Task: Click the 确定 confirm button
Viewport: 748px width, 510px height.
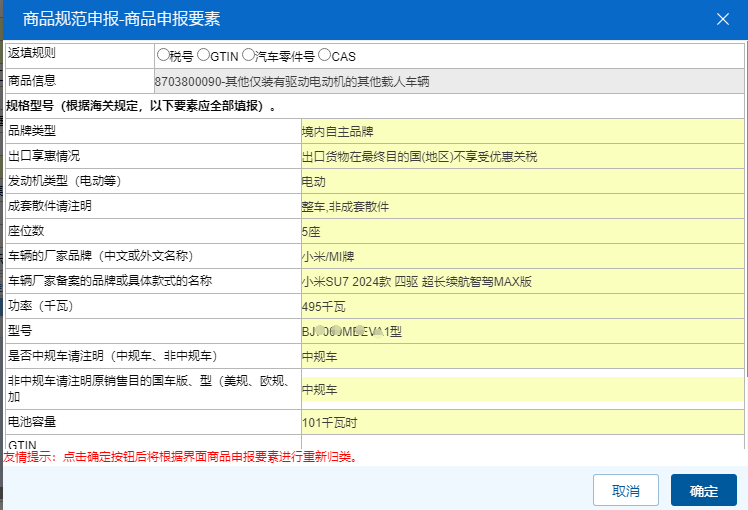Action: point(703,490)
